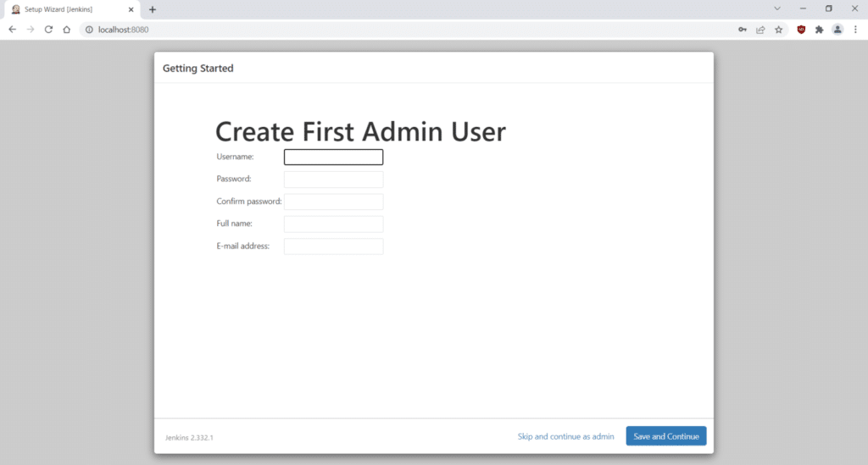
Task: Open the red shield extension
Action: click(x=801, y=30)
